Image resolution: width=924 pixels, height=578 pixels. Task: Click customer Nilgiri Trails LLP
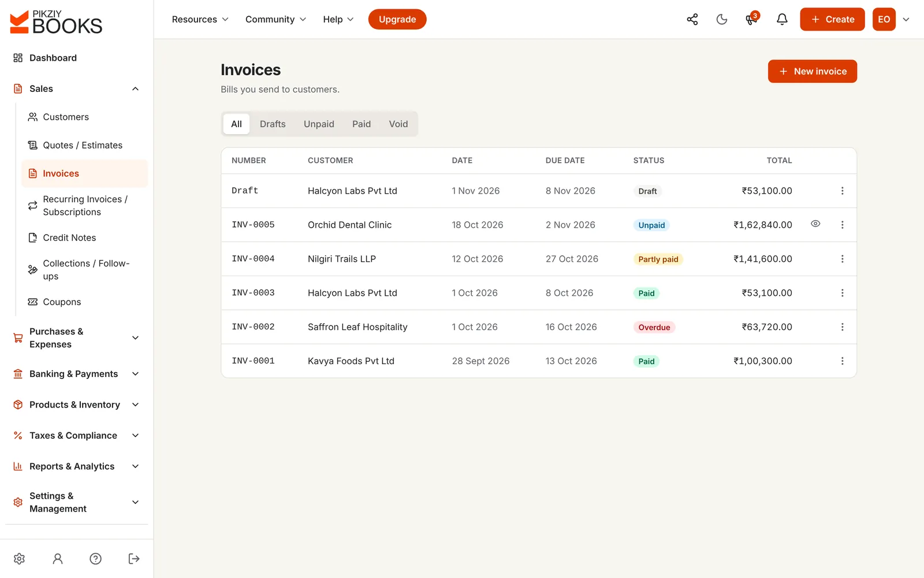click(x=342, y=259)
